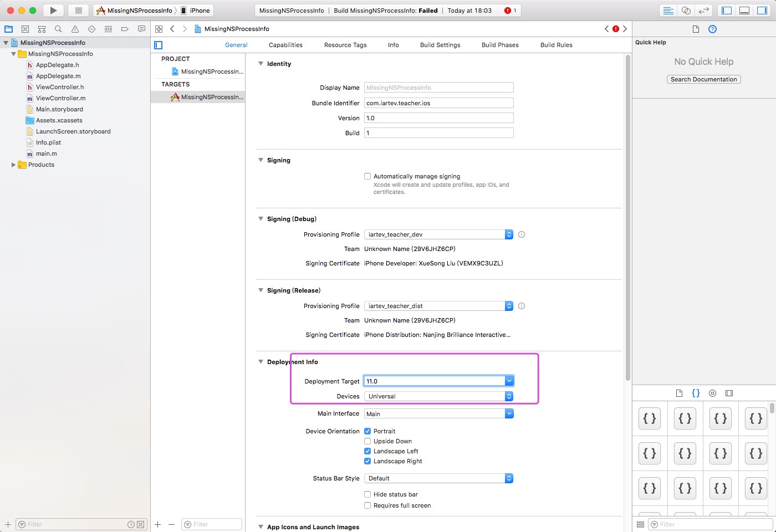Open the Code Snippet library
776x532 pixels.
696,393
